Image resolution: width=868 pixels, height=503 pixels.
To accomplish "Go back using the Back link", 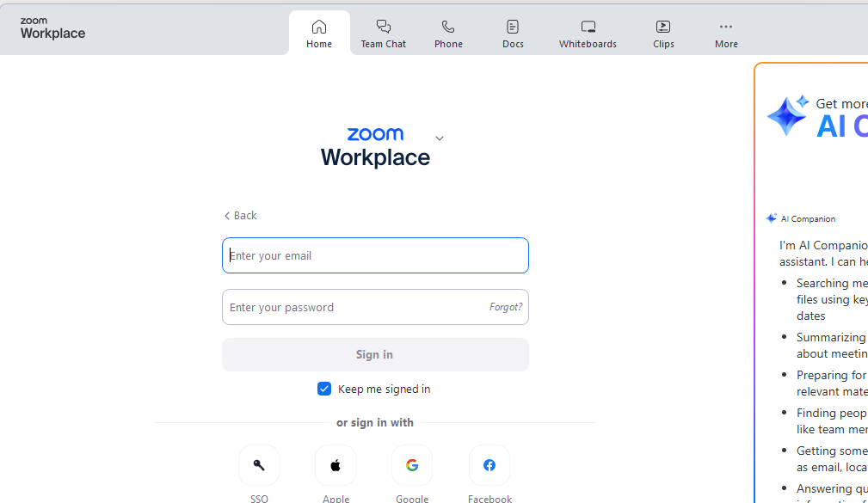I will (x=240, y=215).
